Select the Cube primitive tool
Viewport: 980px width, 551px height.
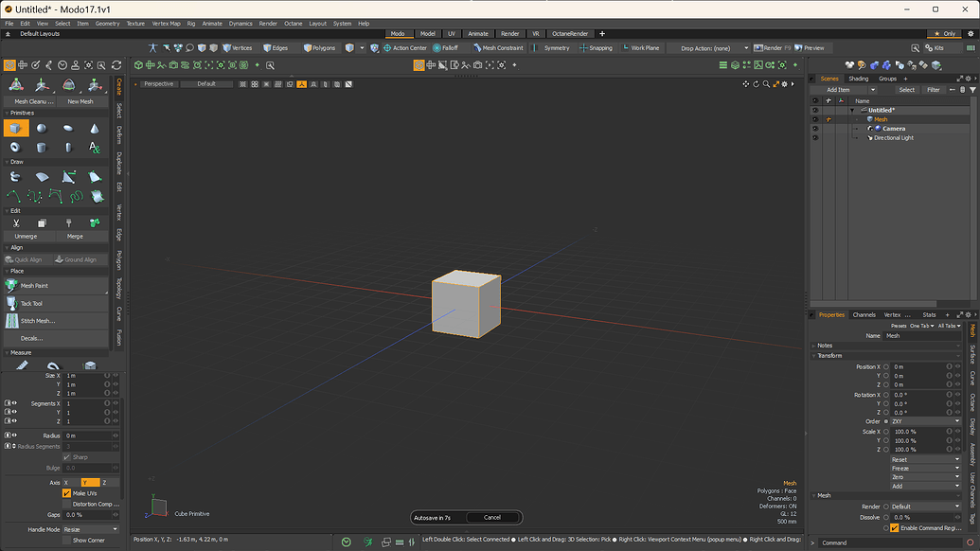click(x=16, y=128)
